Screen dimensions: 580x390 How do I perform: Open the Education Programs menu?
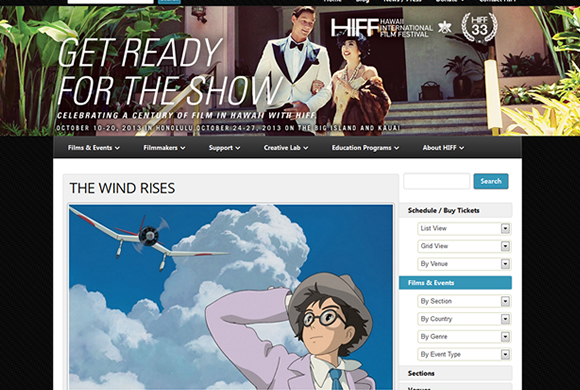pyautogui.click(x=365, y=148)
